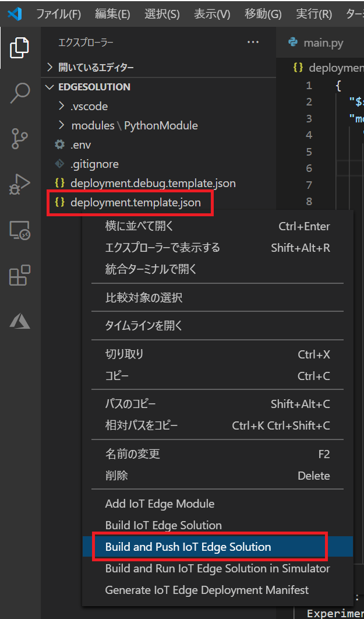The width and height of the screenshot is (364, 619).
Task: Open the Search view icon
Action: coord(19,93)
